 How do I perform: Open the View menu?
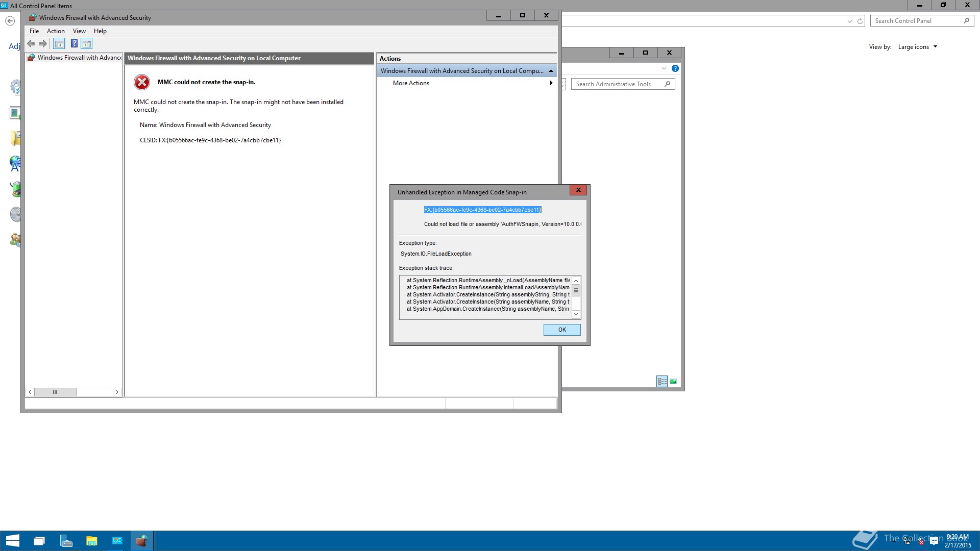79,31
